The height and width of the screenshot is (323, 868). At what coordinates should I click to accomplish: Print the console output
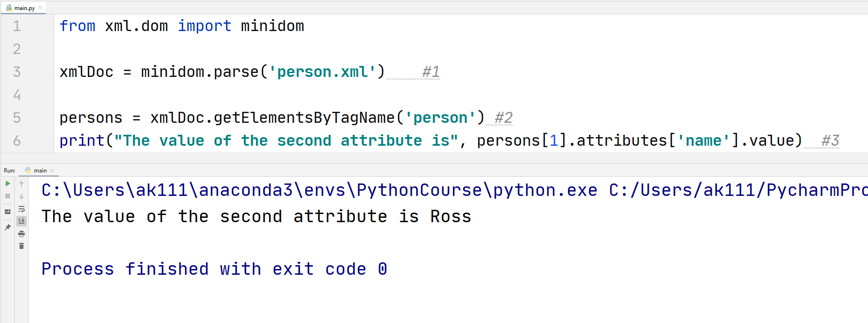[x=21, y=234]
